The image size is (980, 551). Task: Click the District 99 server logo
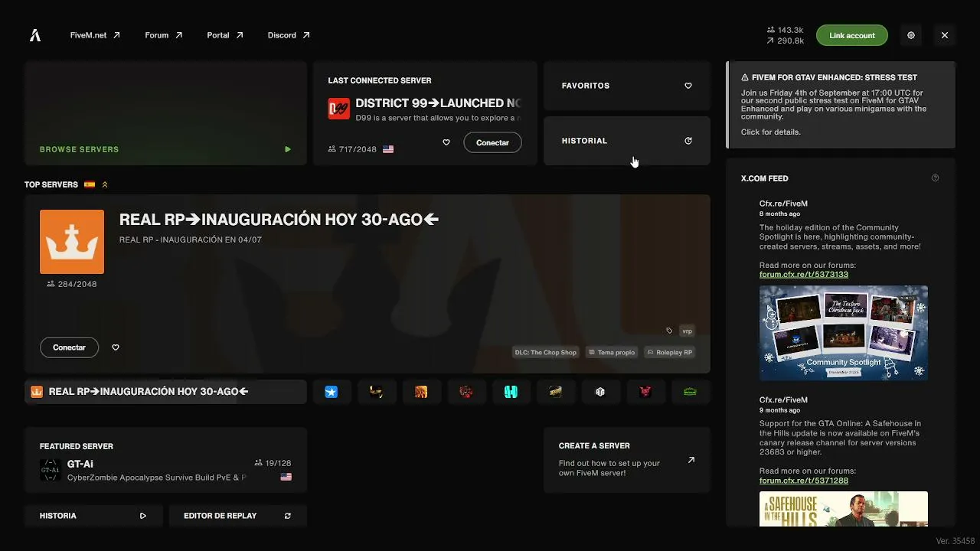[x=339, y=109]
